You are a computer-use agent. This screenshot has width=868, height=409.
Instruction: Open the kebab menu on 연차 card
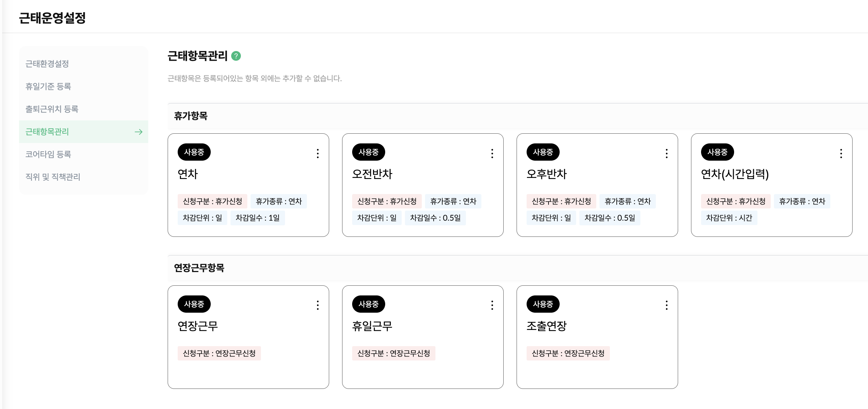pos(318,153)
